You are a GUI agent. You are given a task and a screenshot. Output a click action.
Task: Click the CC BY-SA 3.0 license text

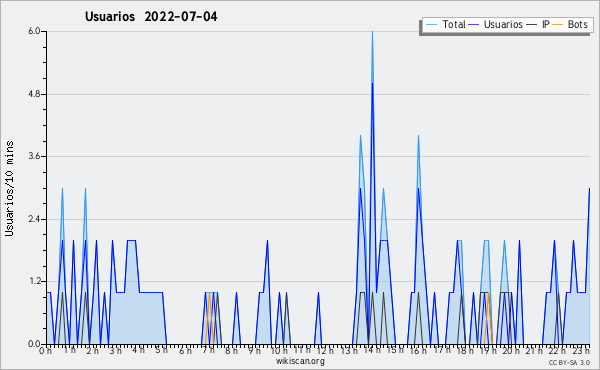coord(569,362)
